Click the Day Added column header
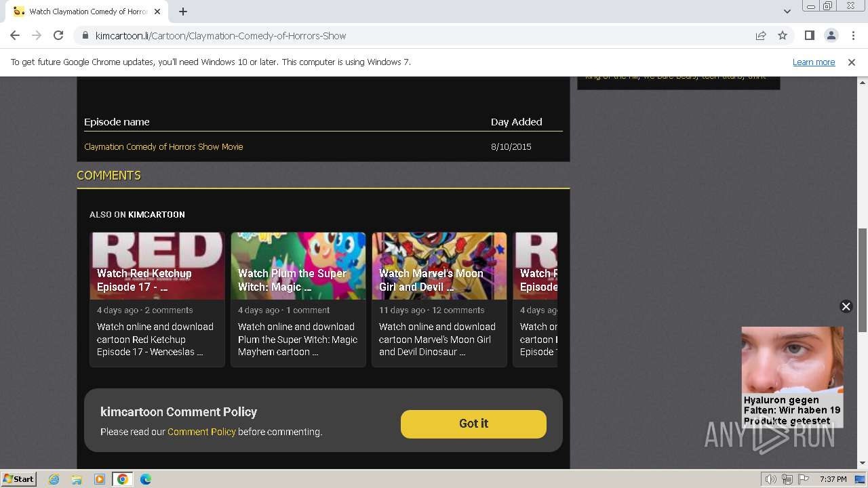868x488 pixels. (517, 122)
